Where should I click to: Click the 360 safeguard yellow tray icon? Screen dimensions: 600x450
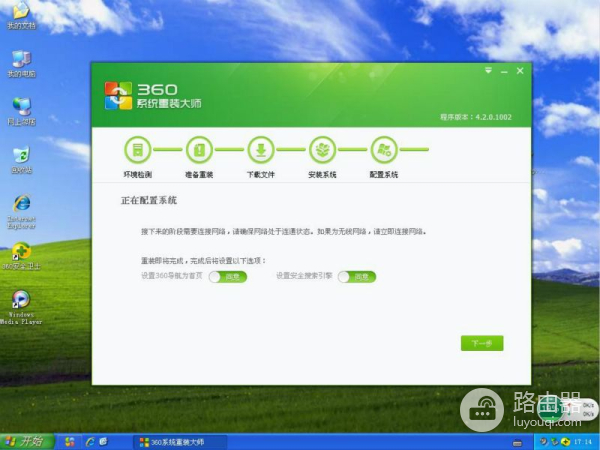565,442
